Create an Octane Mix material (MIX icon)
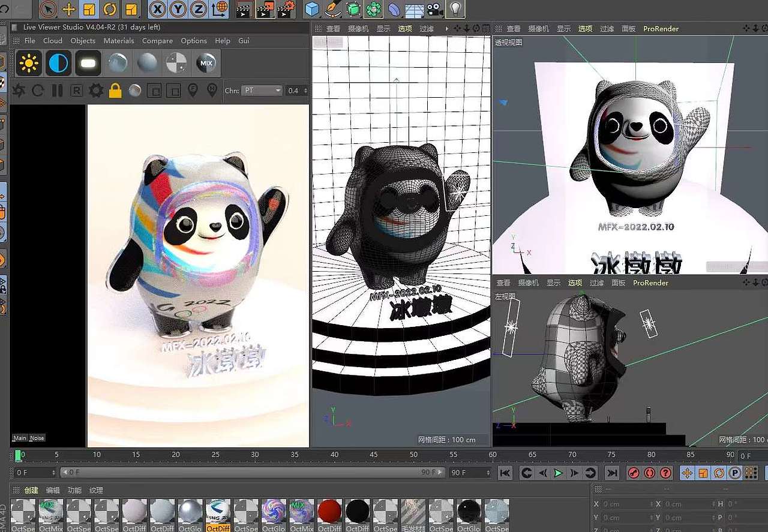Screen dimensions: 768x532 [x=206, y=63]
